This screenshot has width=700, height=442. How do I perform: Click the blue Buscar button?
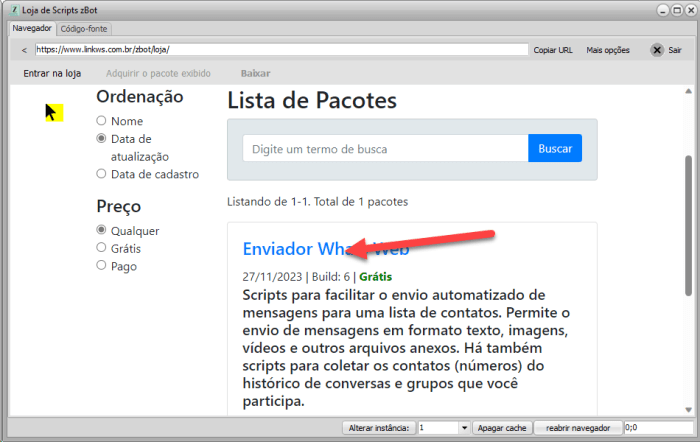point(555,148)
